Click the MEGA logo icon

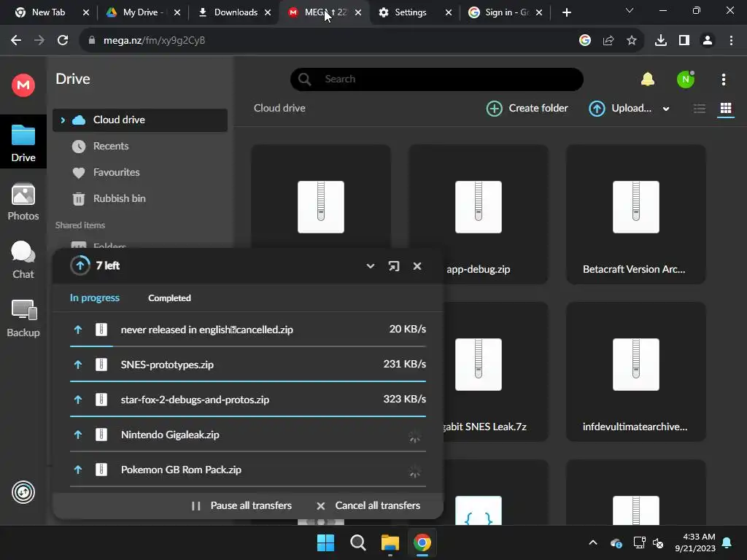[x=23, y=85]
